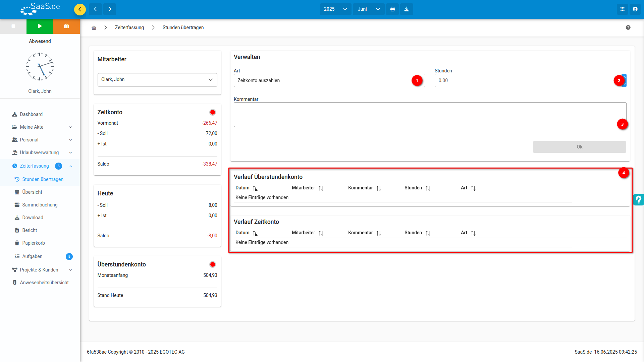Image resolution: width=644 pixels, height=362 pixels.
Task: Open the user account icon
Action: 635,9
